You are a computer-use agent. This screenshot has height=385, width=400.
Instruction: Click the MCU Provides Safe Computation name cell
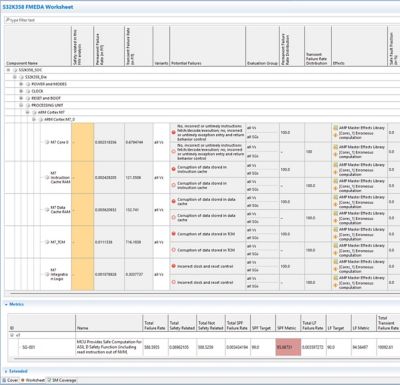(109, 347)
